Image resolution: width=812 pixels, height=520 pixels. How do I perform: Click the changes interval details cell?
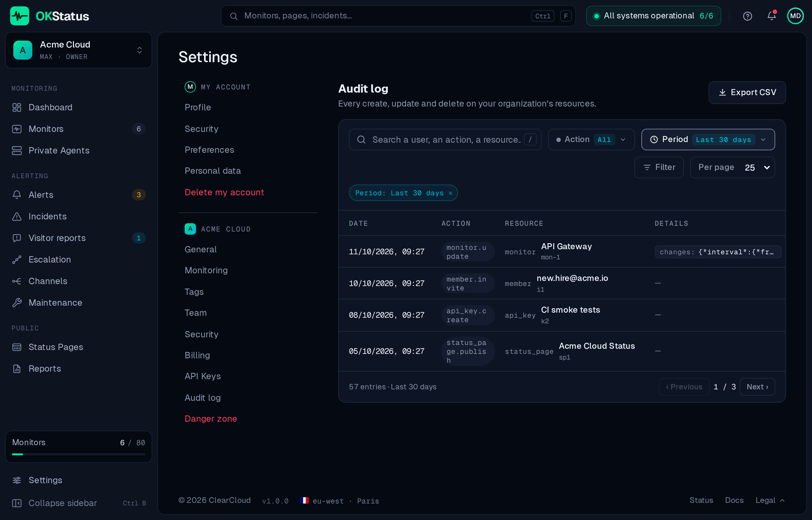coord(717,252)
